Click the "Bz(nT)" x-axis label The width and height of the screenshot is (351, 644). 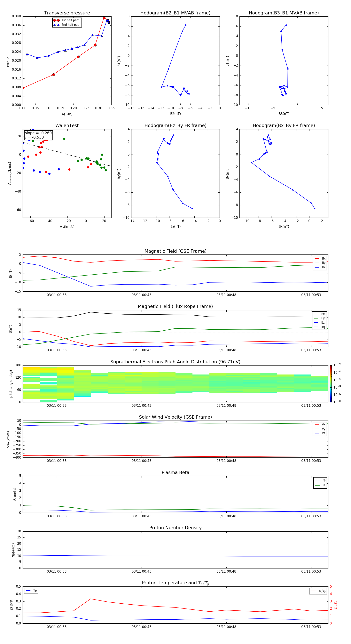(x=175, y=227)
